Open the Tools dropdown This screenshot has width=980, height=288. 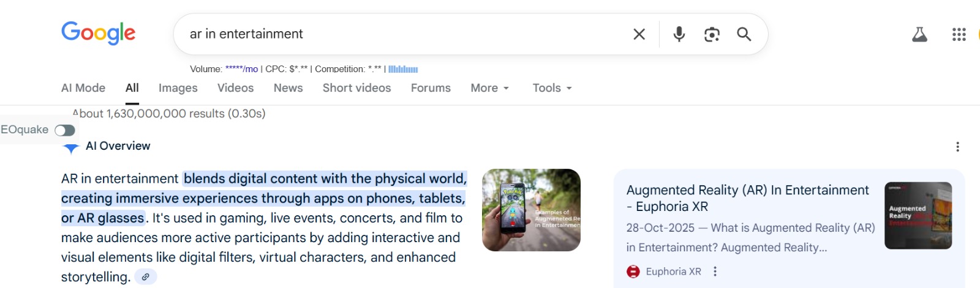(x=552, y=88)
